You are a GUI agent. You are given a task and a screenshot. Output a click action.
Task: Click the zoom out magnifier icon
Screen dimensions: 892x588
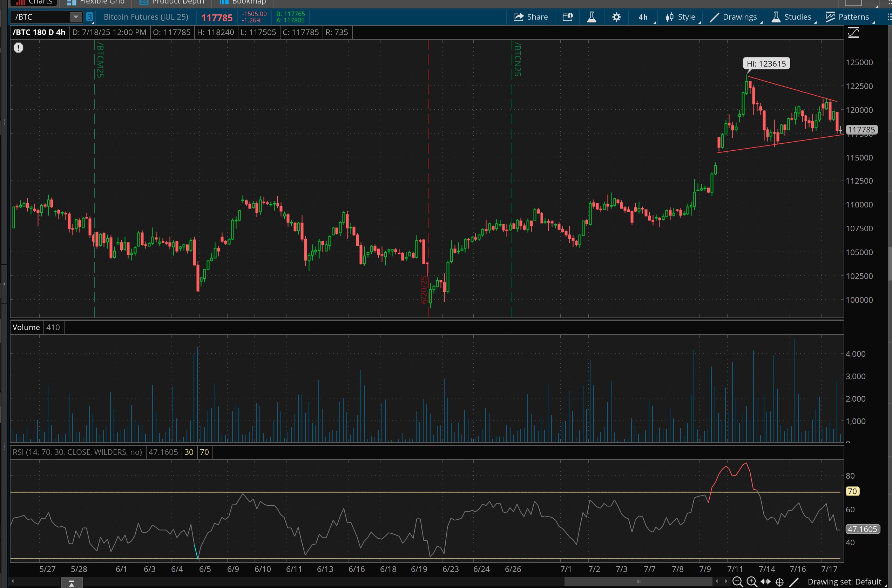[737, 582]
